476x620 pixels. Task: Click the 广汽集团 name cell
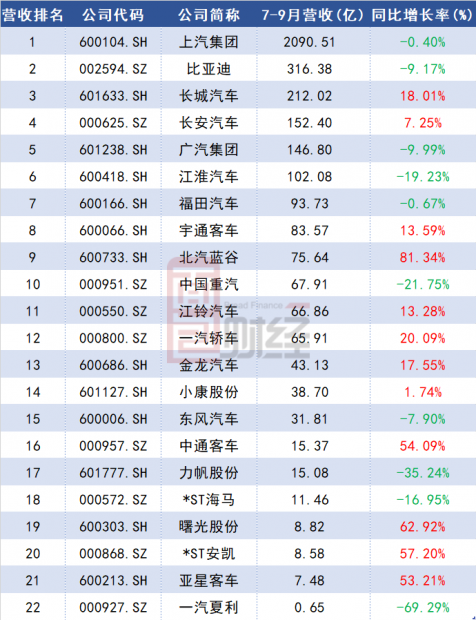pos(208,149)
